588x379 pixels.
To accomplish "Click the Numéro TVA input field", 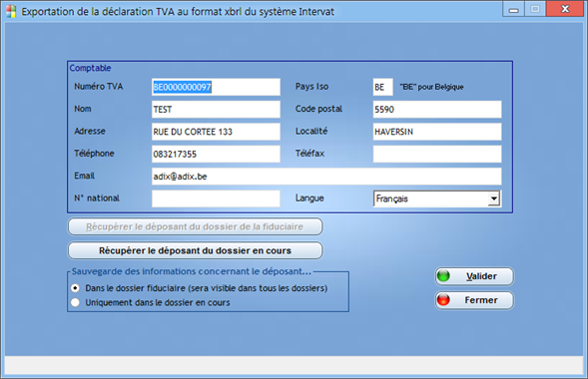I will (x=216, y=87).
